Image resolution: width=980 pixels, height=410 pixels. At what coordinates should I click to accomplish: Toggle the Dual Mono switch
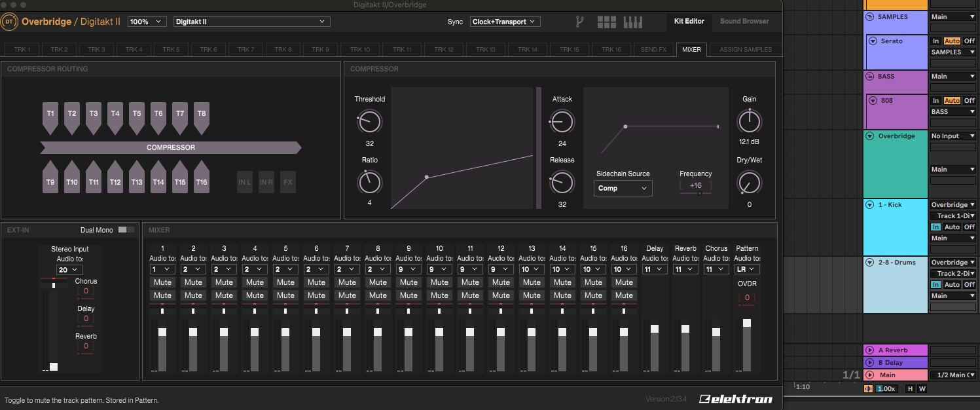[x=126, y=230]
